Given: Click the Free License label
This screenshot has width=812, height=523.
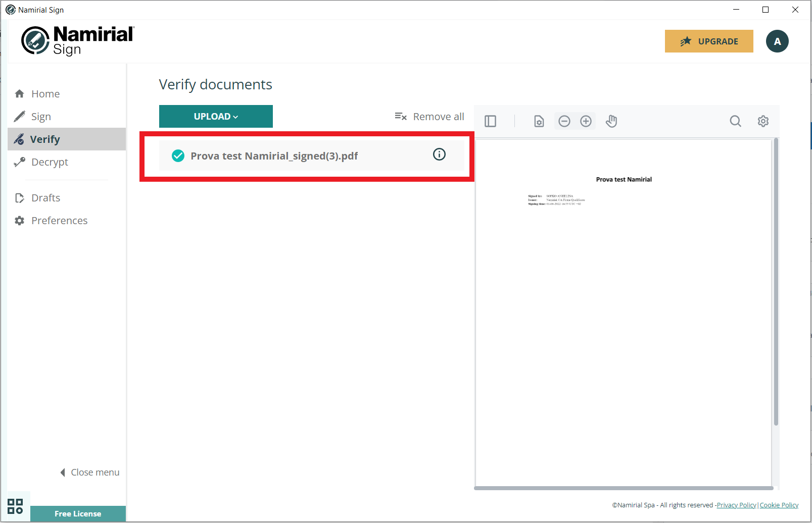Looking at the screenshot, I should pos(78,513).
